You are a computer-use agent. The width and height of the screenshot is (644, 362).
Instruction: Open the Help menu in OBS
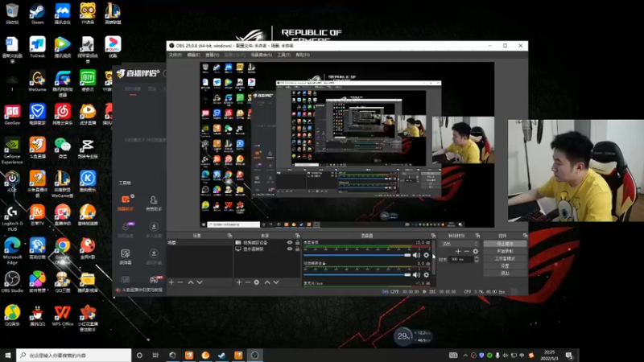303,55
